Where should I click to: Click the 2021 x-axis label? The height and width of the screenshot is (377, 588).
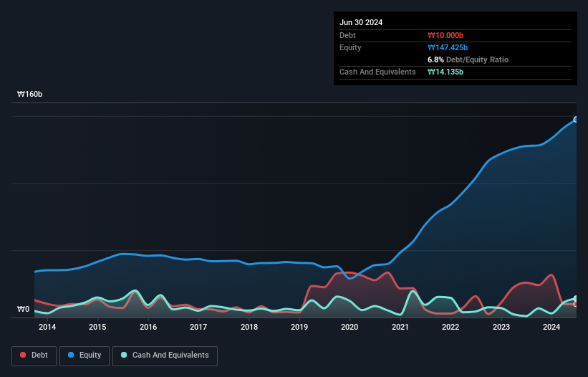pos(400,327)
